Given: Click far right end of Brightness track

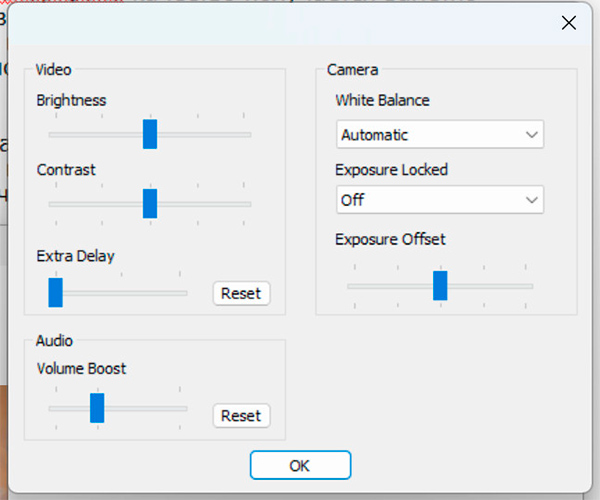Looking at the screenshot, I should coord(248,133).
